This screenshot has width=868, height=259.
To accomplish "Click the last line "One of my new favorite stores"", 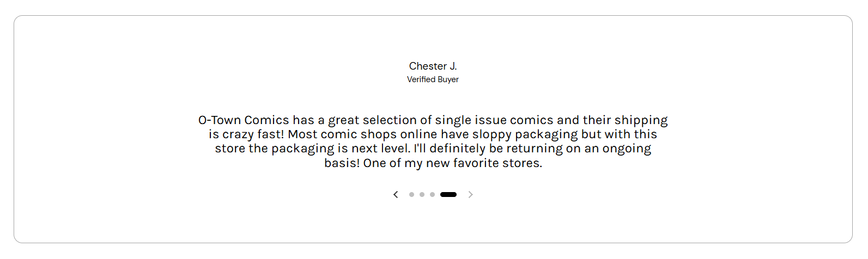I will pos(453,163).
